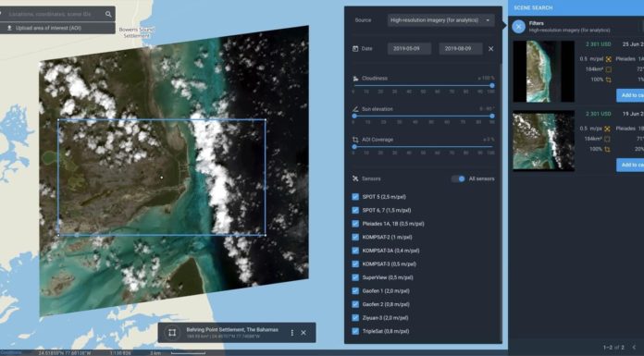Select the 19 Jun scene thumbnail
This screenshot has width=644, height=356.
tap(543, 141)
